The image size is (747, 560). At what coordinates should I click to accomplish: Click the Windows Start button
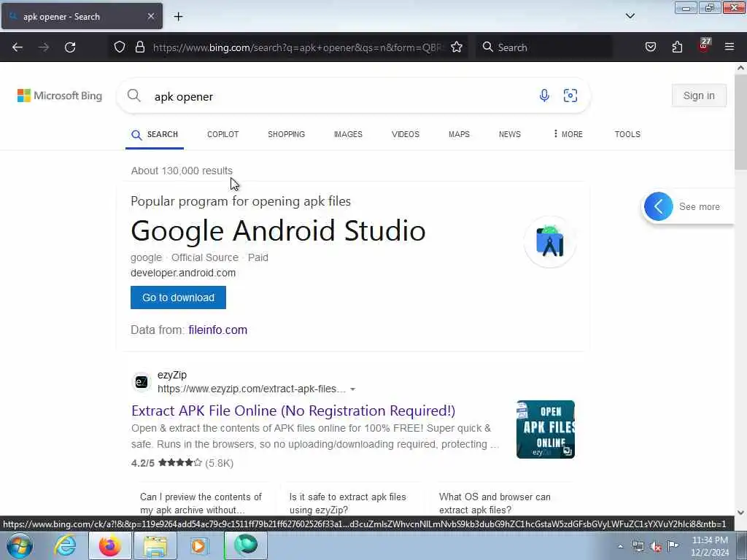coord(20,545)
